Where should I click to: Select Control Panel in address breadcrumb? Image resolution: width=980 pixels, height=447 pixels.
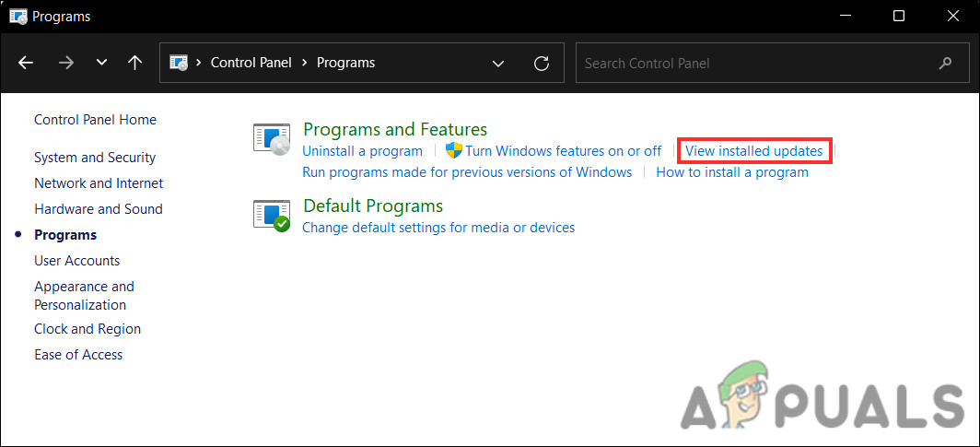tap(251, 63)
